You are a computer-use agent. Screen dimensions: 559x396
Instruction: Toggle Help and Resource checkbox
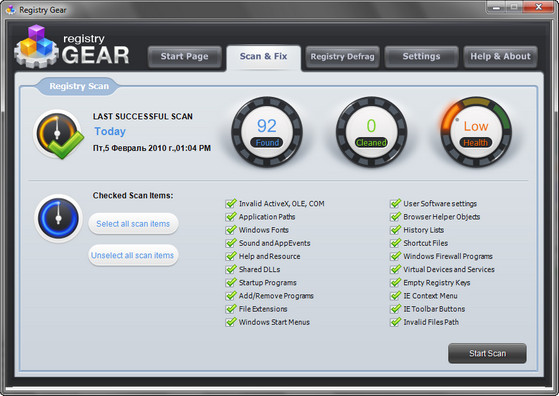(x=231, y=256)
